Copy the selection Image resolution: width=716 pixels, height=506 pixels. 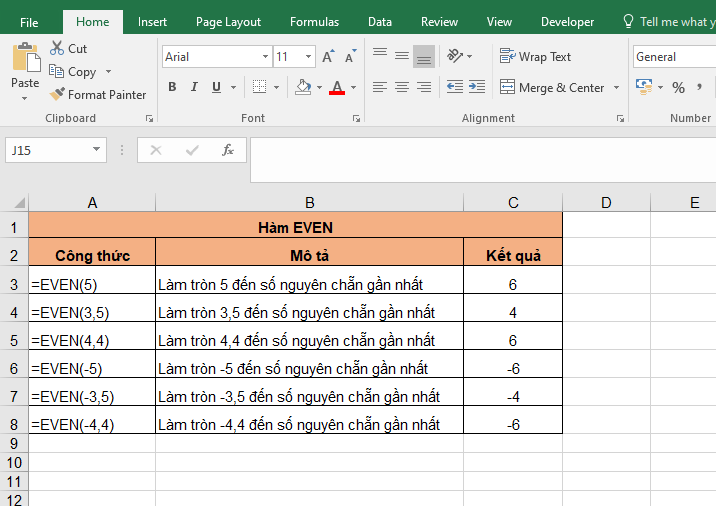tap(73, 72)
